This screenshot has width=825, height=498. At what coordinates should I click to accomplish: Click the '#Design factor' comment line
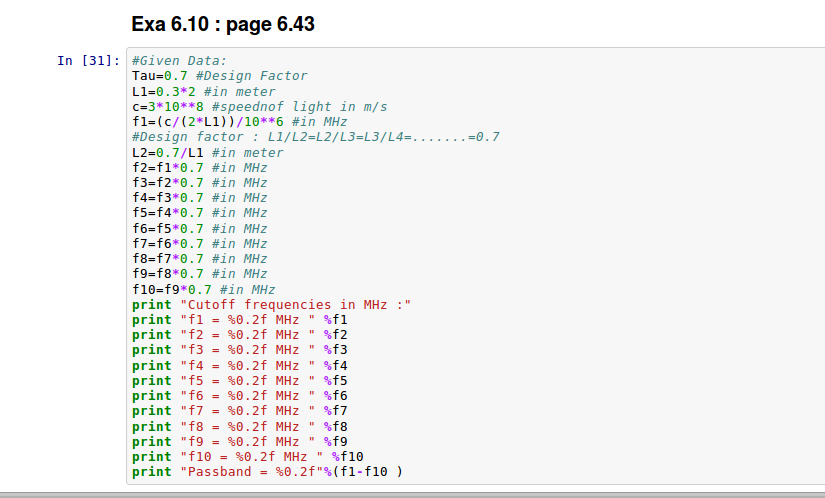pyautogui.click(x=315, y=137)
